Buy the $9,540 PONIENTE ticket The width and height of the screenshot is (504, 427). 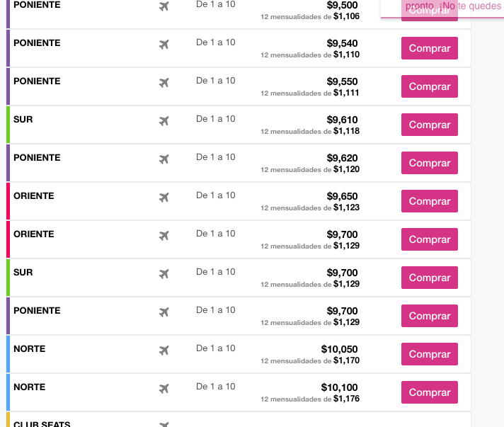430,48
